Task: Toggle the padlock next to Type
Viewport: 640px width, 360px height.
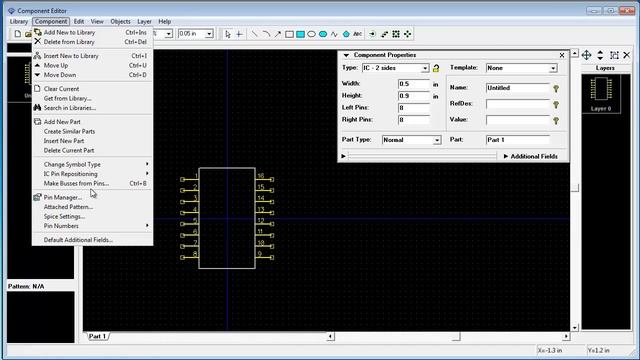Action: click(x=436, y=68)
